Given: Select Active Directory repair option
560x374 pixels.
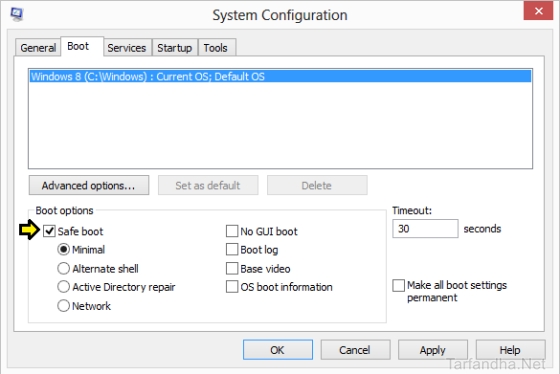Looking at the screenshot, I should point(63,286).
